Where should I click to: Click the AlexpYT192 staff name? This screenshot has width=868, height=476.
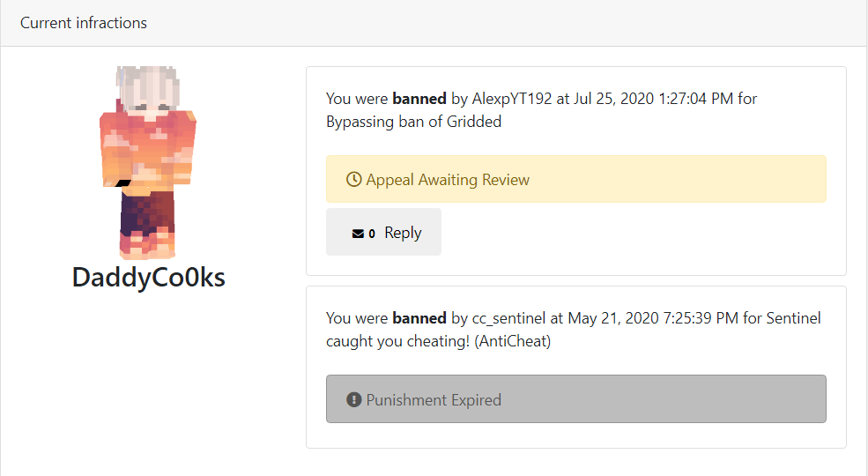click(x=511, y=99)
